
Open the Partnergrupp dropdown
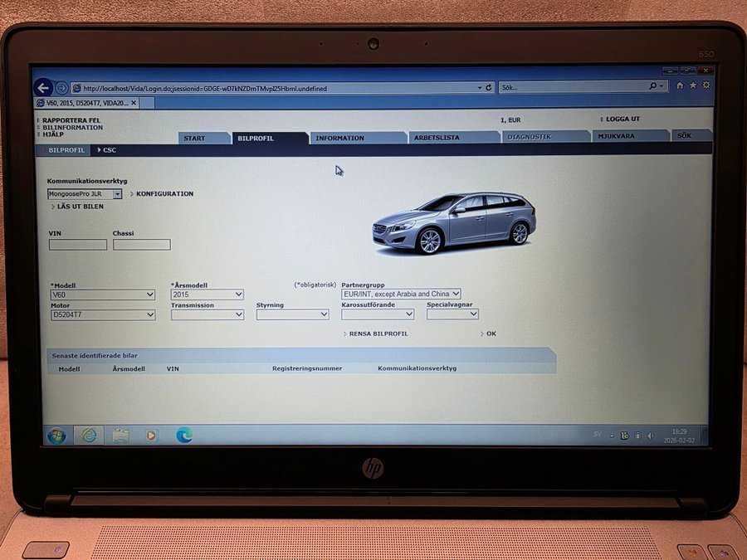[x=401, y=294]
